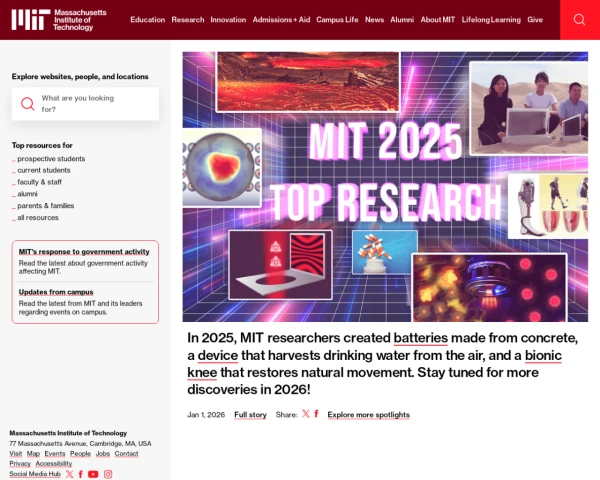Open the Education menu

147,20
